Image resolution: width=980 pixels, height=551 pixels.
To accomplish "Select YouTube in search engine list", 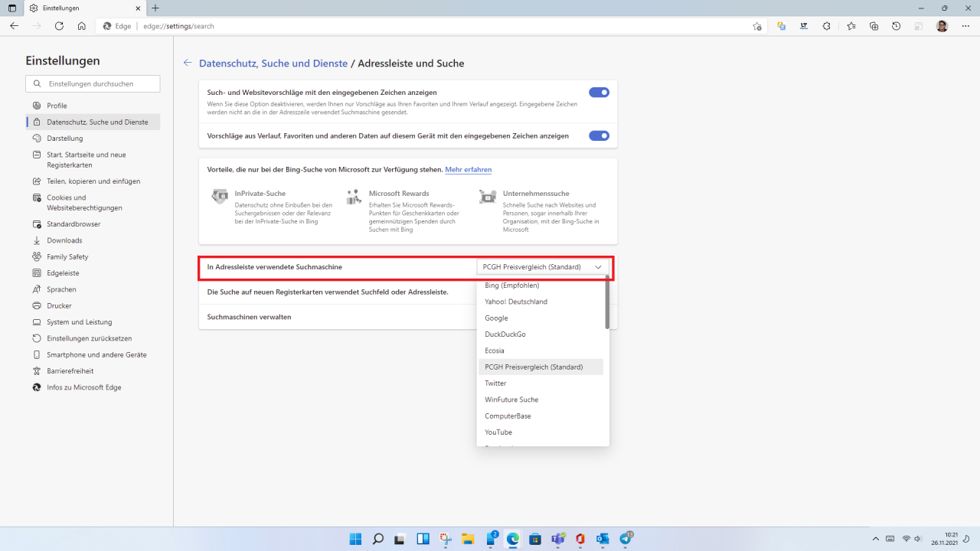I will coord(543,432).
